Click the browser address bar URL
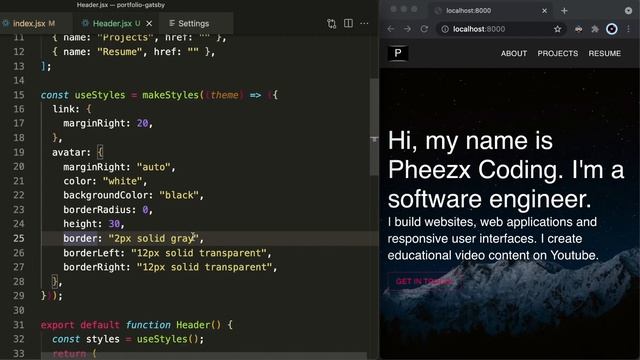The width and height of the screenshot is (640, 360). [x=479, y=29]
